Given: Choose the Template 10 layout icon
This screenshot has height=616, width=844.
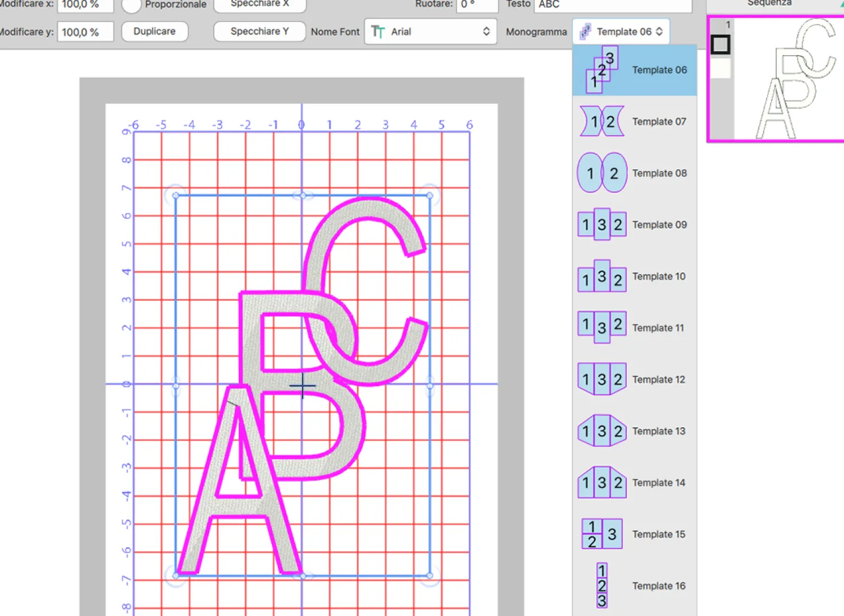Looking at the screenshot, I should tap(602, 276).
